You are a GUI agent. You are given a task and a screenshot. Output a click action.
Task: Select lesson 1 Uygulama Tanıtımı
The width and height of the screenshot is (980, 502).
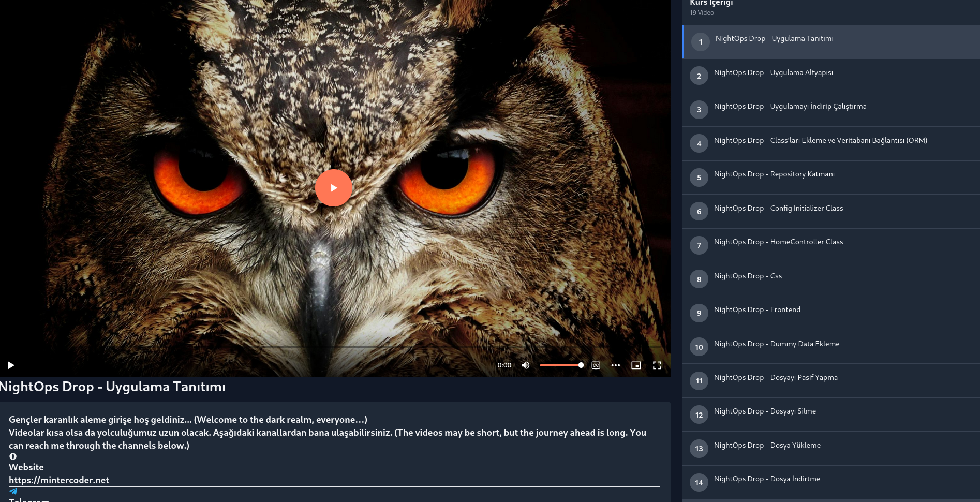(x=831, y=42)
